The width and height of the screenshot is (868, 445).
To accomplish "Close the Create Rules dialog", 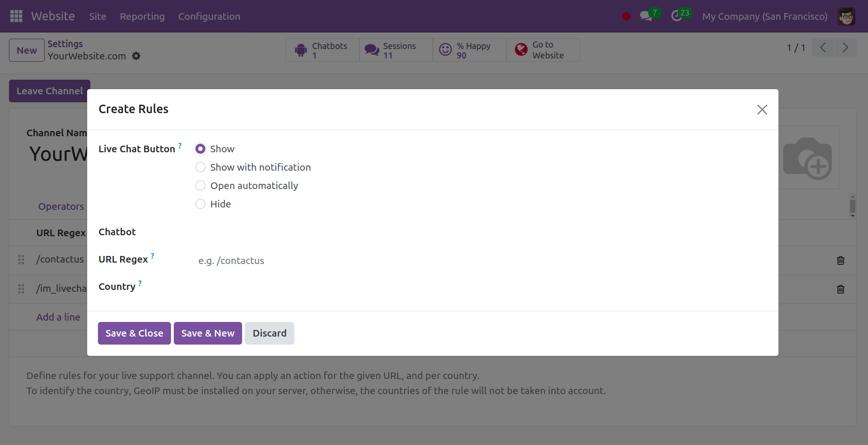I will [762, 109].
